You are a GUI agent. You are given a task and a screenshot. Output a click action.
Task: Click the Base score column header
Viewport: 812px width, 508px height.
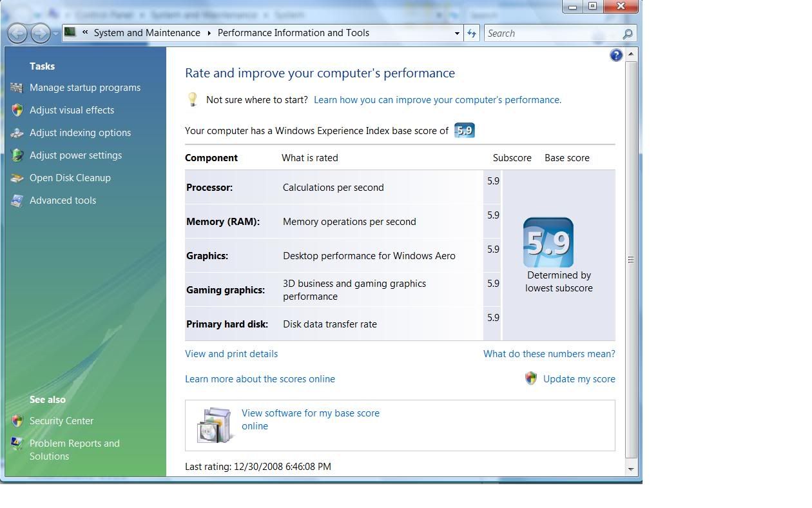pyautogui.click(x=567, y=158)
